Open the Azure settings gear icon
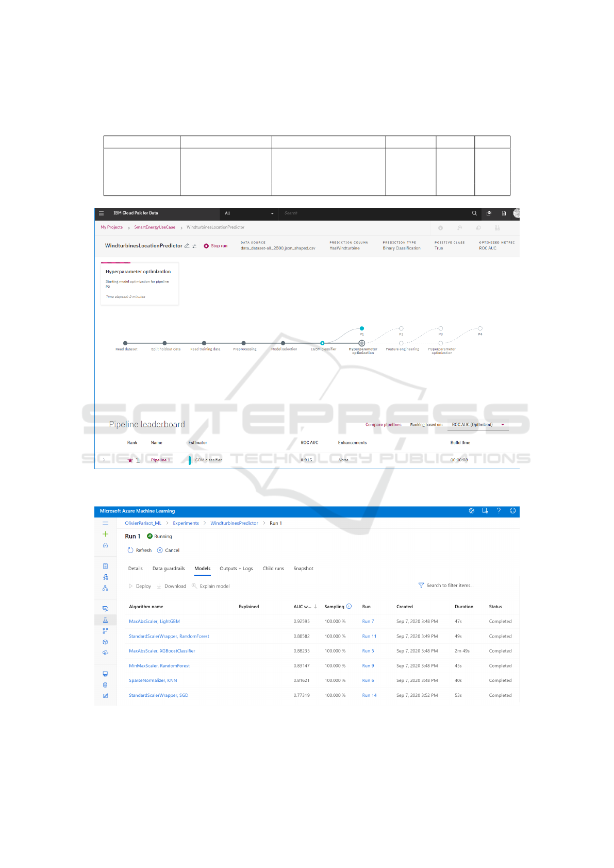The image size is (614, 868). coord(471,511)
